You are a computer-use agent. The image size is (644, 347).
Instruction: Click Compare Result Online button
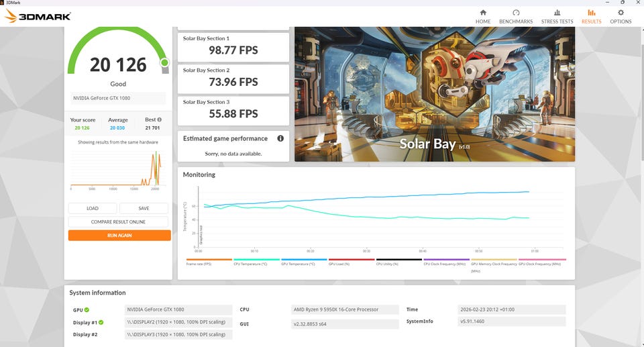[118, 222]
